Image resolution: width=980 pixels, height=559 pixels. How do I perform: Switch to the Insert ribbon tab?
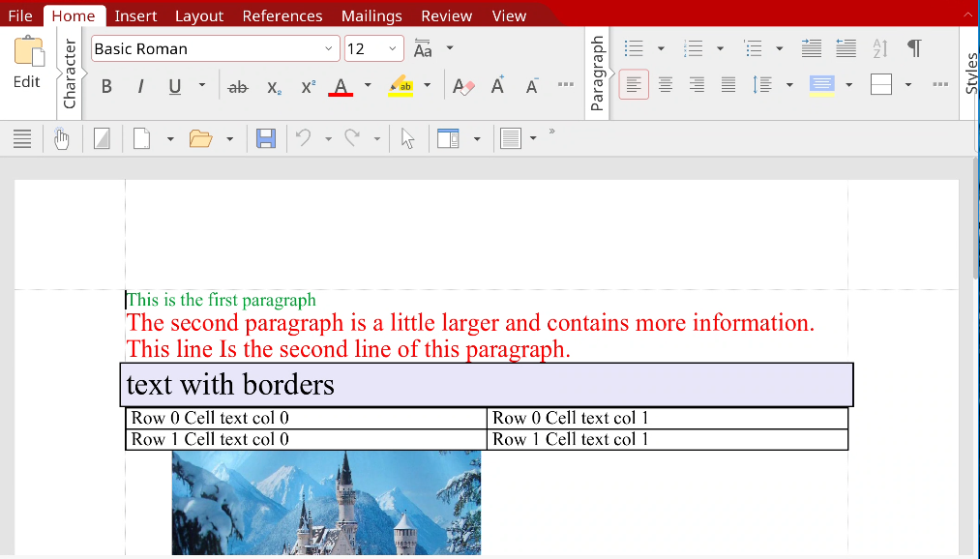135,15
